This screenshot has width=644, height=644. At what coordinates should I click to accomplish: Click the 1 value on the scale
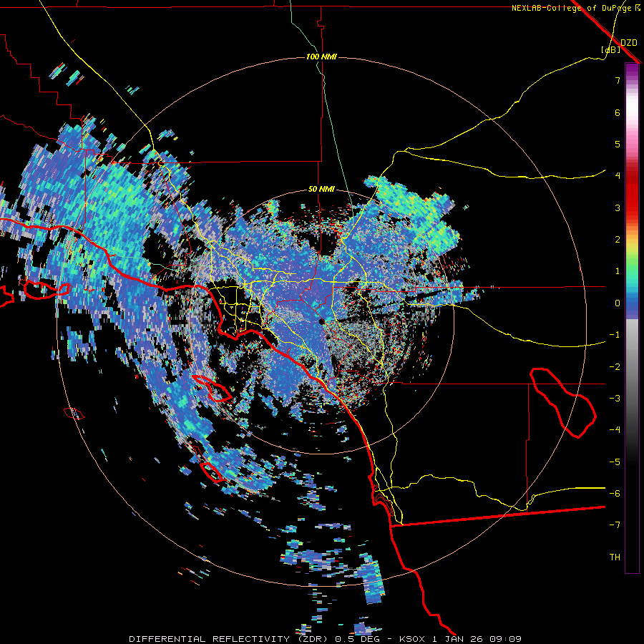(618, 271)
